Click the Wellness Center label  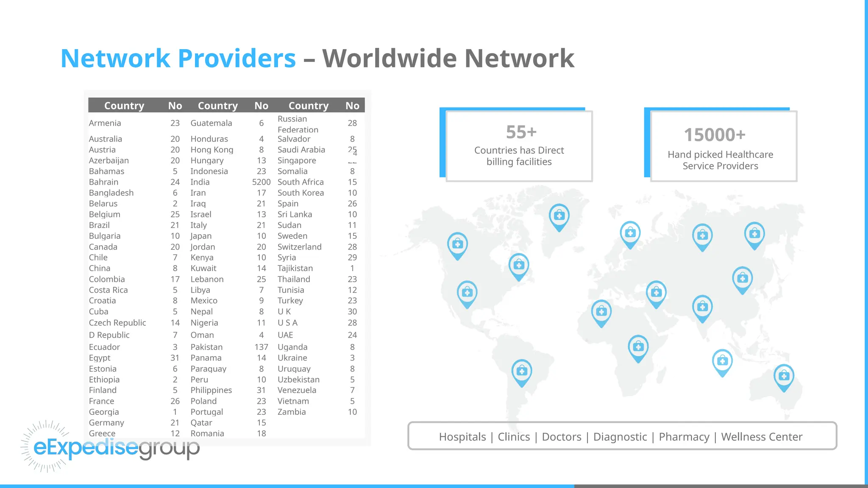tap(762, 437)
